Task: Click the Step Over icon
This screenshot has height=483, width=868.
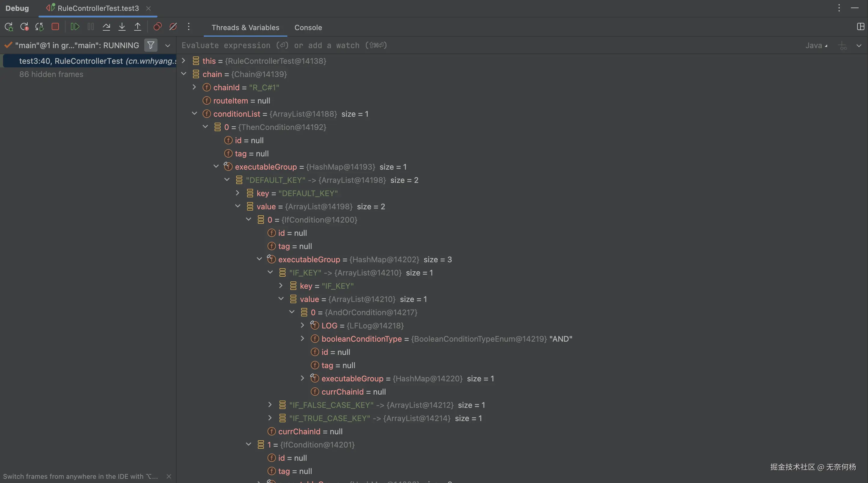Action: click(106, 27)
